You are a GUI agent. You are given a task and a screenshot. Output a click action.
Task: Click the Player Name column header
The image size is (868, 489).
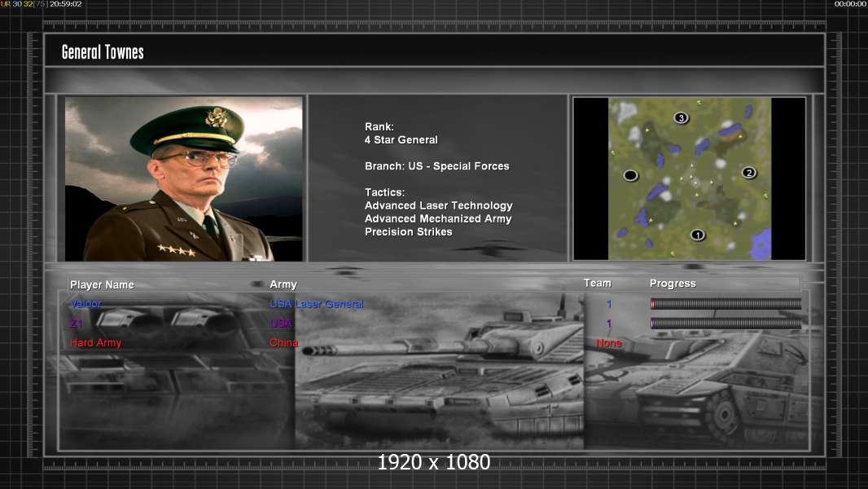pyautogui.click(x=102, y=284)
